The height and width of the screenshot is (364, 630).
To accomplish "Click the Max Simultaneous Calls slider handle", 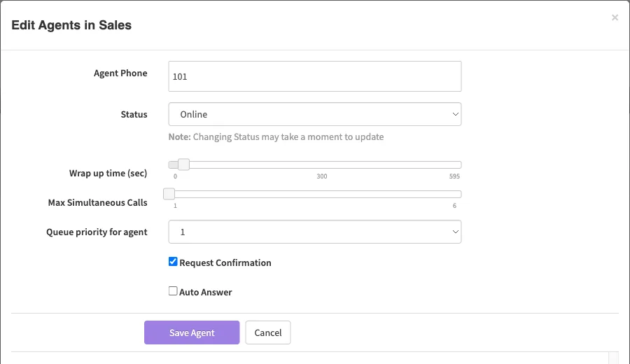I will pyautogui.click(x=169, y=194).
